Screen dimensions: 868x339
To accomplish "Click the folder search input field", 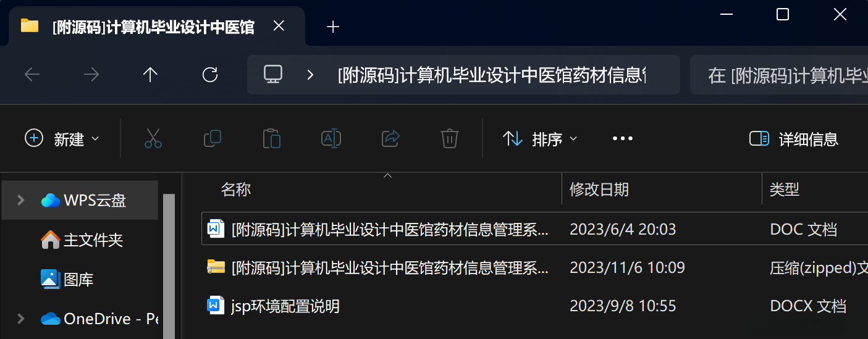I will (778, 75).
